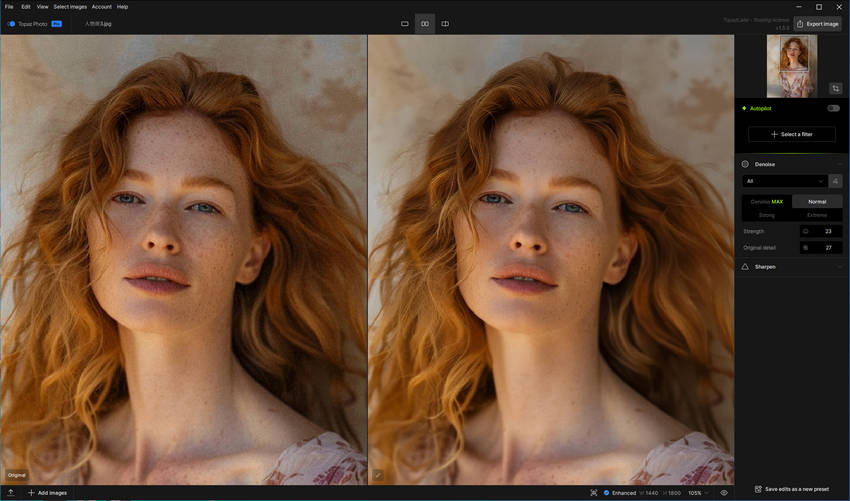Image resolution: width=850 pixels, height=501 pixels.
Task: Click the navigator preview thumbnail
Action: (791, 66)
